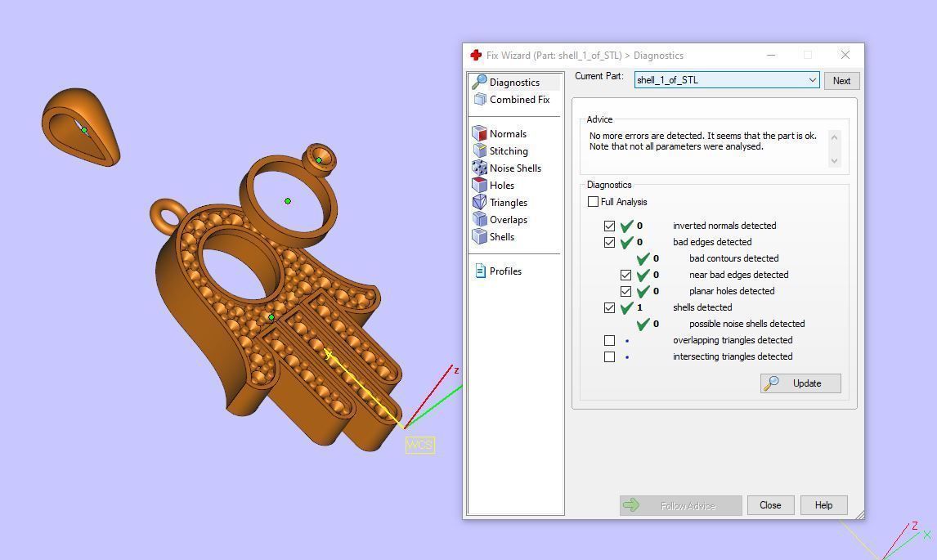This screenshot has width=937, height=560.
Task: Click the Close button
Action: [770, 505]
